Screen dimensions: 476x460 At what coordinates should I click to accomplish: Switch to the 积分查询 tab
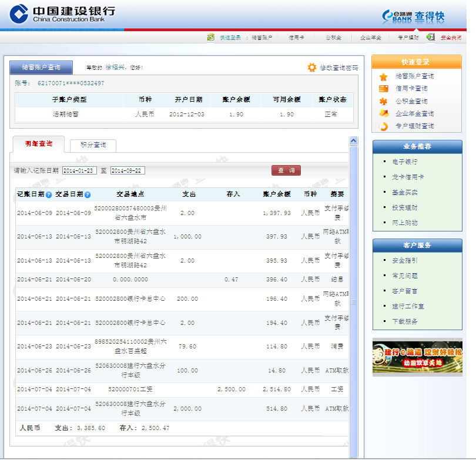[93, 145]
